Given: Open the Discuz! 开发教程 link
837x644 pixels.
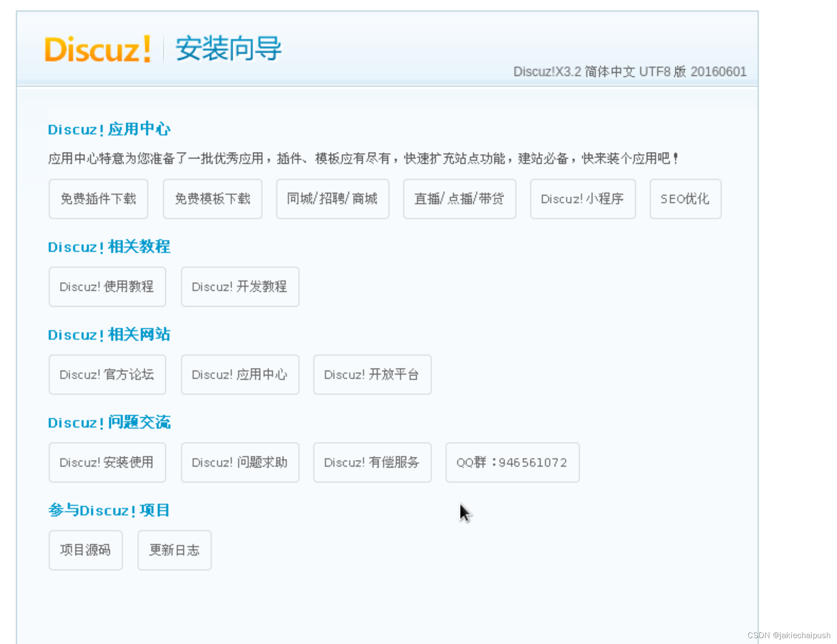Looking at the screenshot, I should pos(240,287).
